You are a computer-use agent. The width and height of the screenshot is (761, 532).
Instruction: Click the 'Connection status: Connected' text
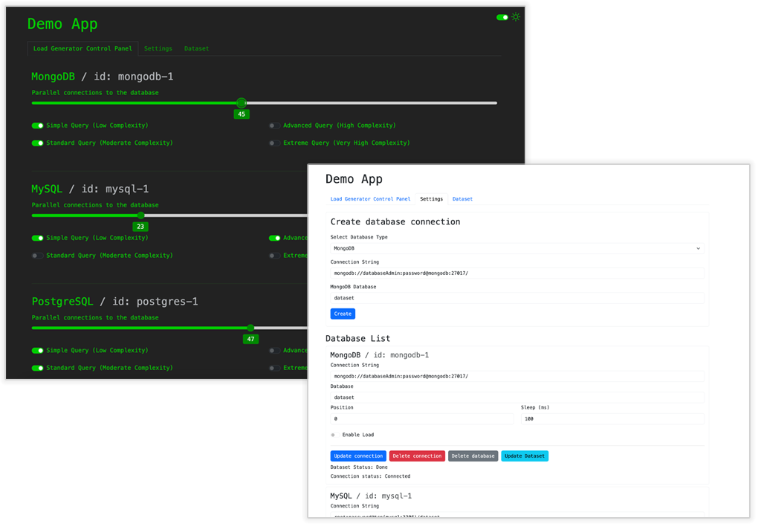click(x=370, y=477)
